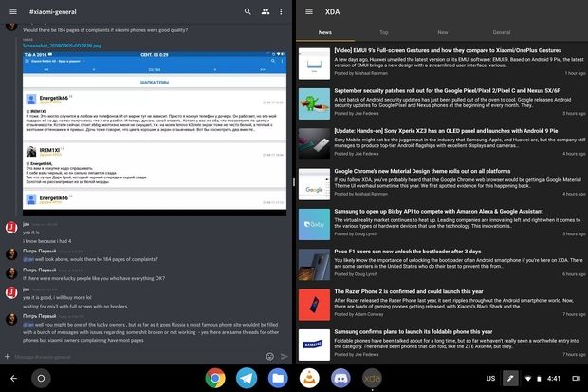Click the split-screen divider handle between apps
Image resolution: width=588 pixels, height=392 pixels.
click(x=294, y=182)
